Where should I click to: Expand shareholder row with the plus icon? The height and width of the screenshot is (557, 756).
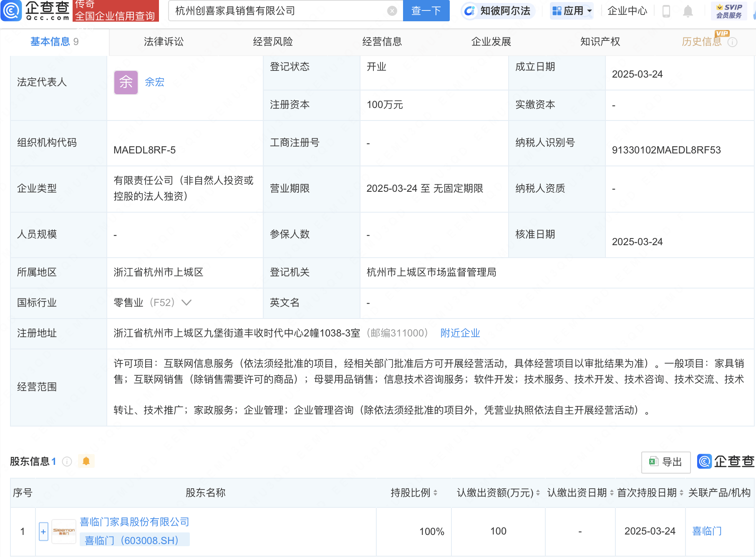pyautogui.click(x=43, y=532)
